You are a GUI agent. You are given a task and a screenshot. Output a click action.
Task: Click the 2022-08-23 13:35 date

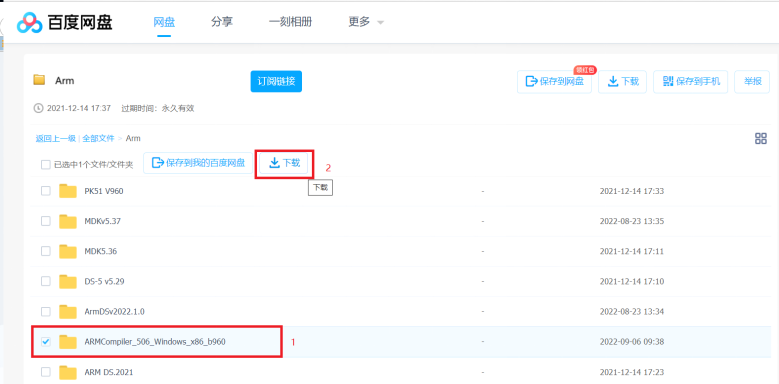pos(632,222)
